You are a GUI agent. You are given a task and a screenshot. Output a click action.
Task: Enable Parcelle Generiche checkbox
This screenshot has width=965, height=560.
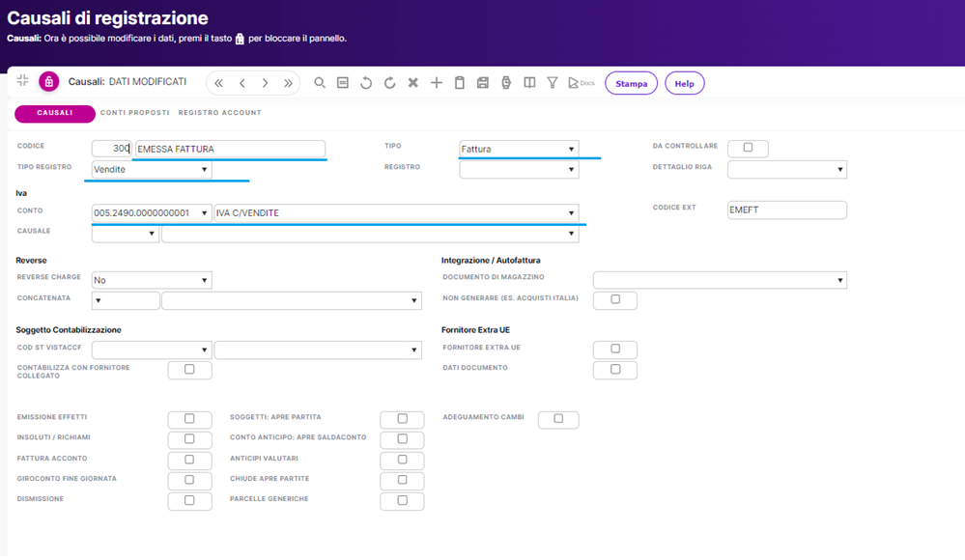tap(403, 500)
